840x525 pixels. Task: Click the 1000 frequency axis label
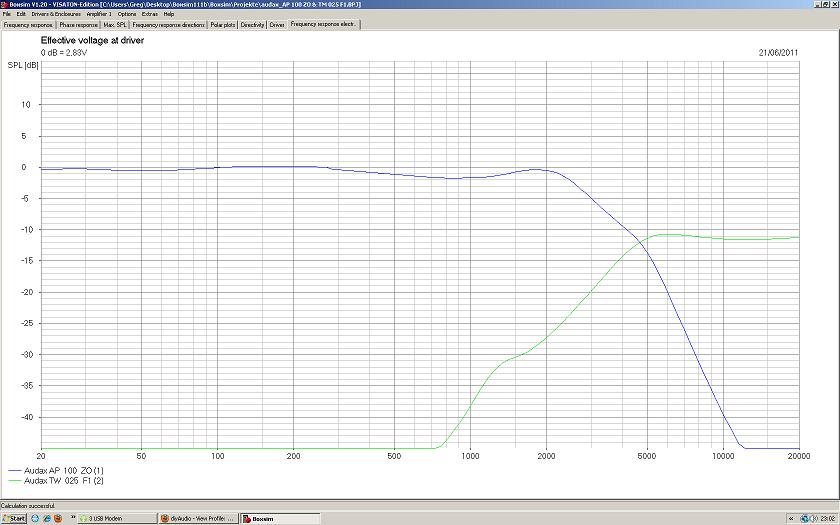tap(470, 456)
